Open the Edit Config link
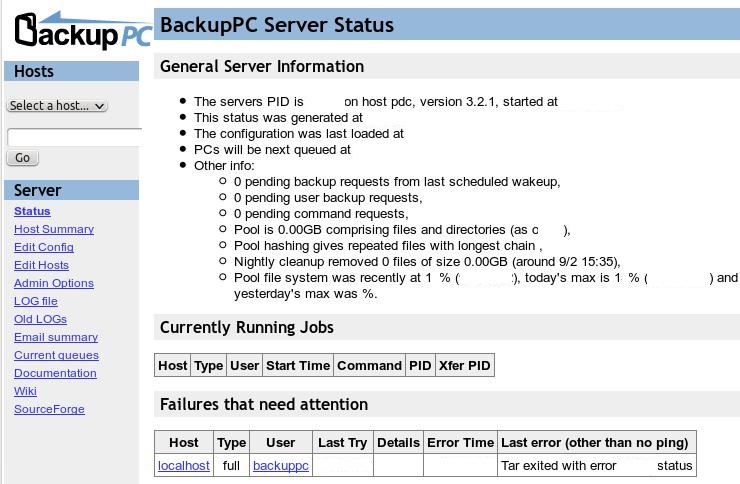Screen dimensions: 740x484 [x=44, y=247]
